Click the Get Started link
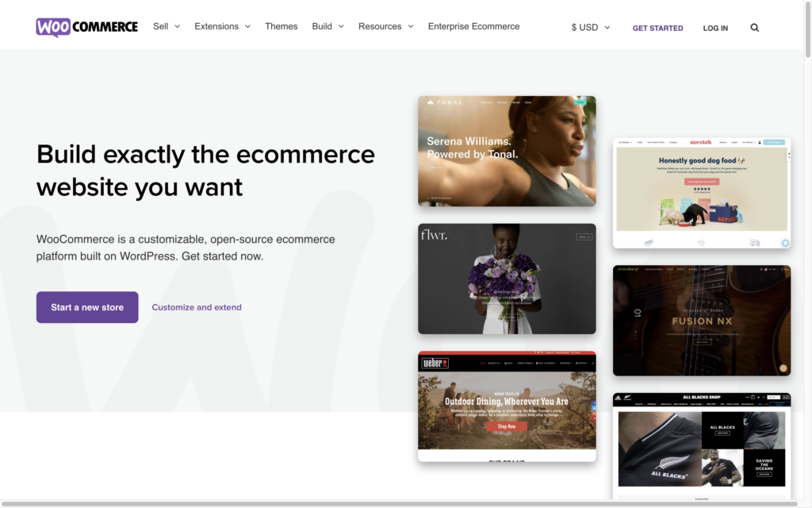The width and height of the screenshot is (812, 508). (x=657, y=28)
